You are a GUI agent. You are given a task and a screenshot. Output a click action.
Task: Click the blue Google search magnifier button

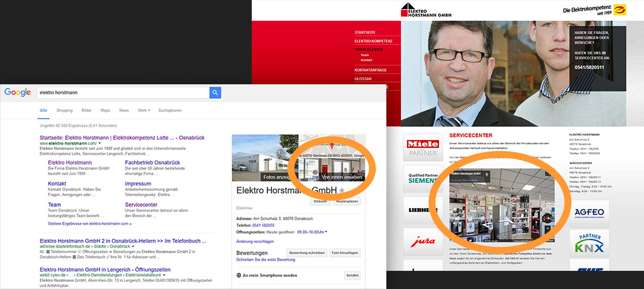tap(215, 93)
